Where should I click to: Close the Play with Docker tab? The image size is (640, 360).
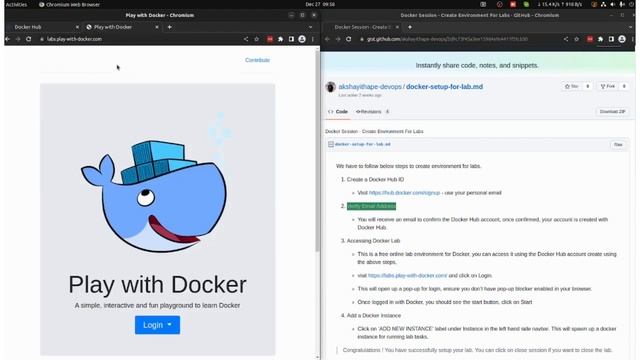(157, 27)
